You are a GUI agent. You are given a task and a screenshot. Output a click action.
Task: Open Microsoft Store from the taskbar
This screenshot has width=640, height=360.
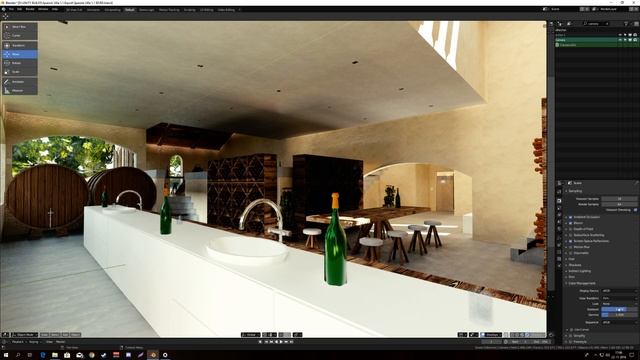point(67,355)
